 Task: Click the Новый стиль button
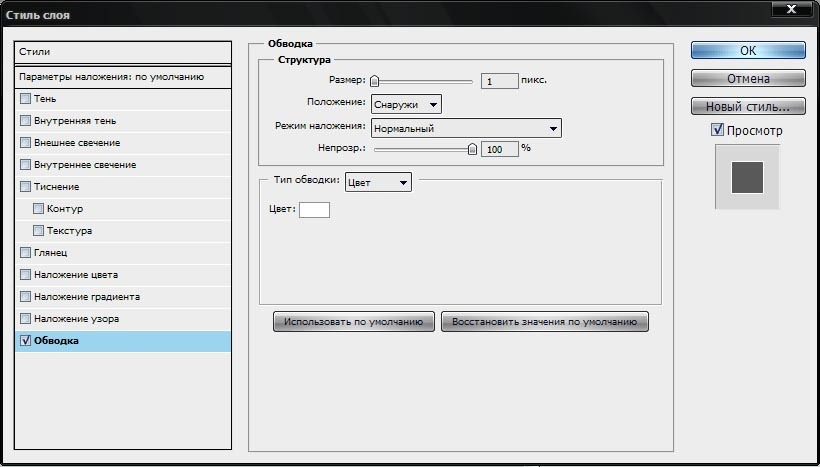coord(747,106)
